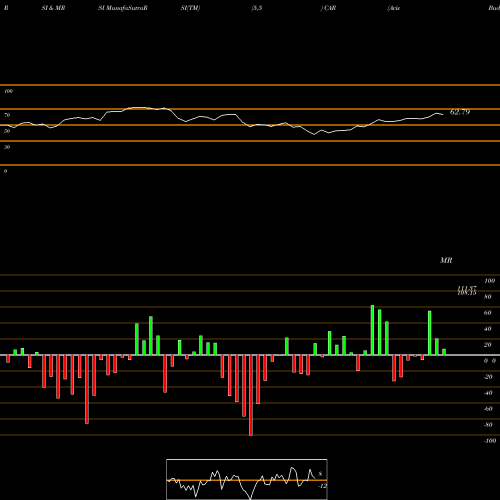Screen dimensions: 500x500
Task: Click MR axis label -20
Action: 488,377
